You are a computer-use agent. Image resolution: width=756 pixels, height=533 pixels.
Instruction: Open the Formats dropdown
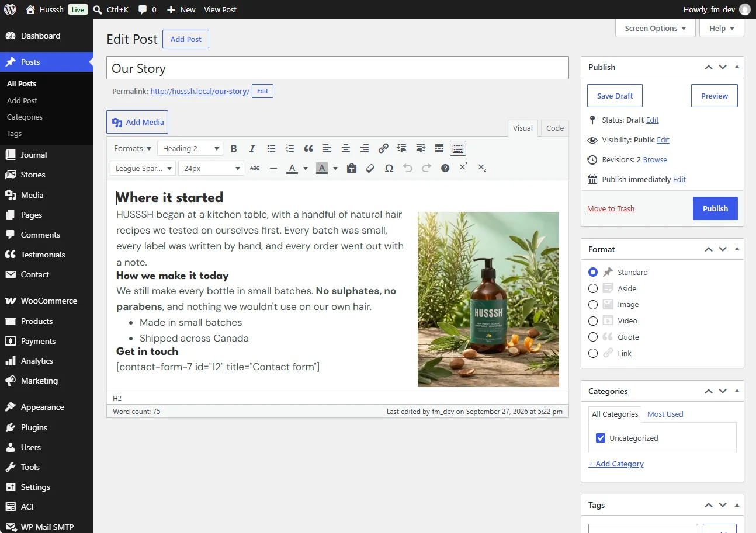pos(132,149)
